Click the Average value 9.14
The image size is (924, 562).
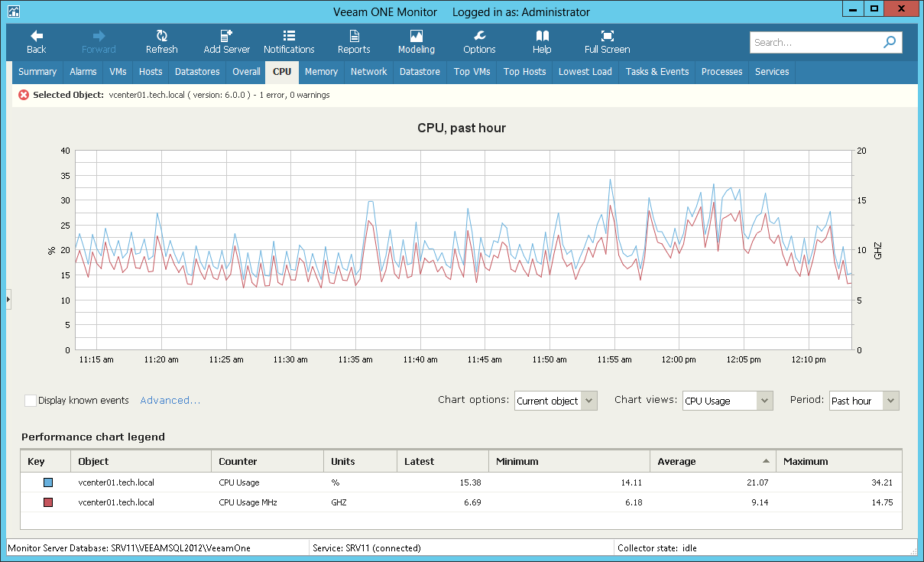(758, 502)
